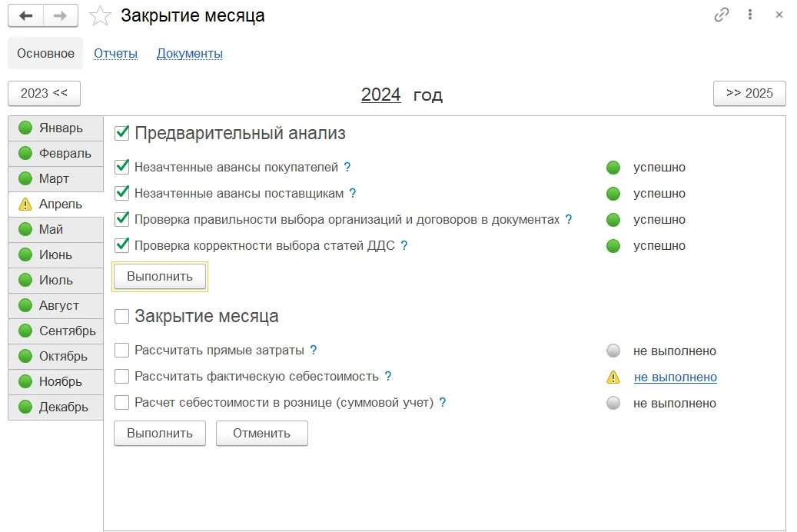Screen dimensions: 797x532
Task: Check Расчет себестоимости в рознице
Action: (122, 402)
